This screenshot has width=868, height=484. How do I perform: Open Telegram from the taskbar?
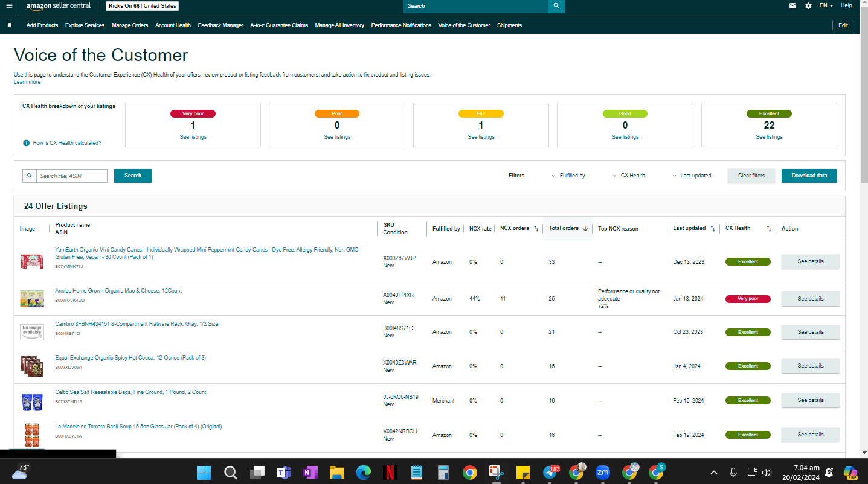point(550,472)
